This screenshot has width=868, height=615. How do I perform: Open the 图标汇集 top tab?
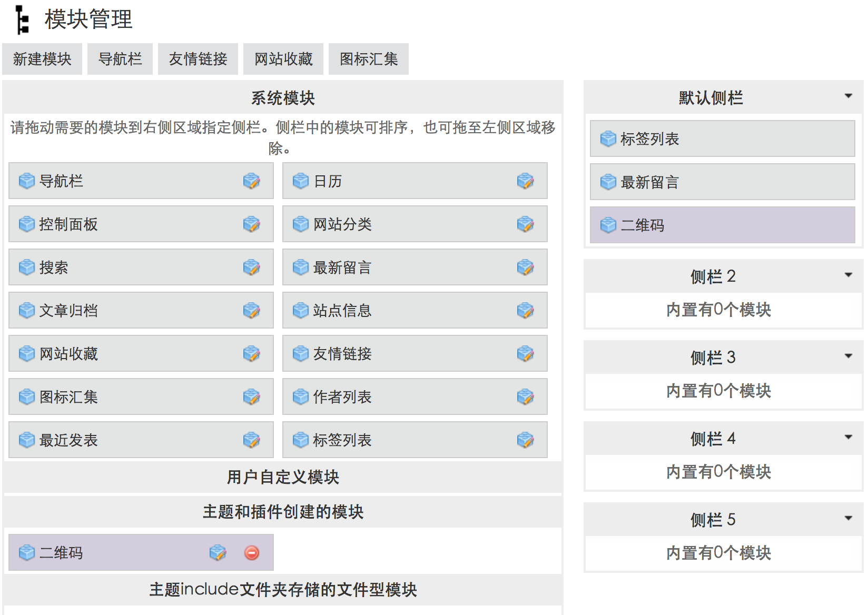coord(369,59)
